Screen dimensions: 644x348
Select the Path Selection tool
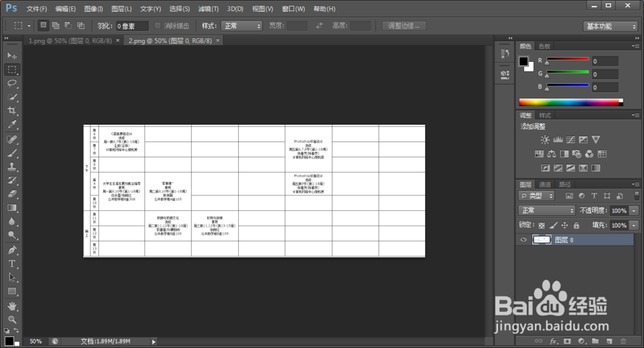pyautogui.click(x=12, y=277)
